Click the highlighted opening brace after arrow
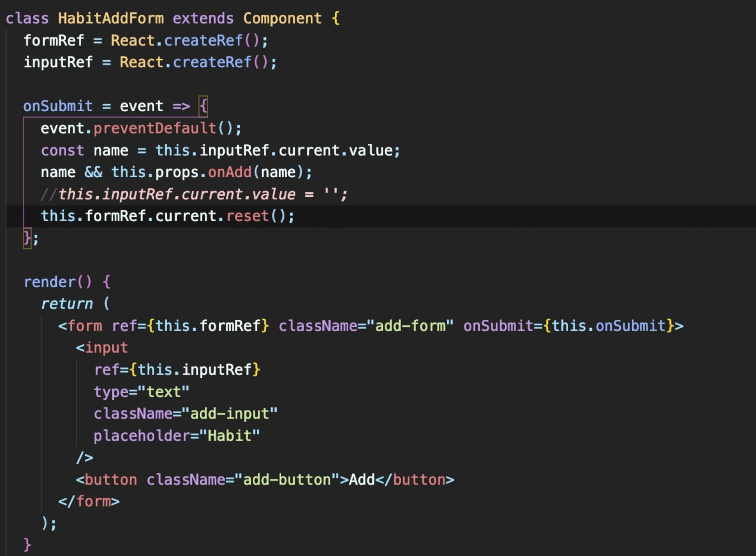The height and width of the screenshot is (556, 756). click(203, 106)
